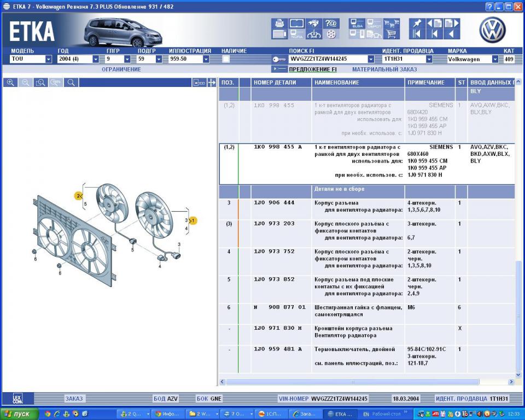This screenshot has width=525, height=420.
Task: Click the plain left arrow icon
Action: 452,34
